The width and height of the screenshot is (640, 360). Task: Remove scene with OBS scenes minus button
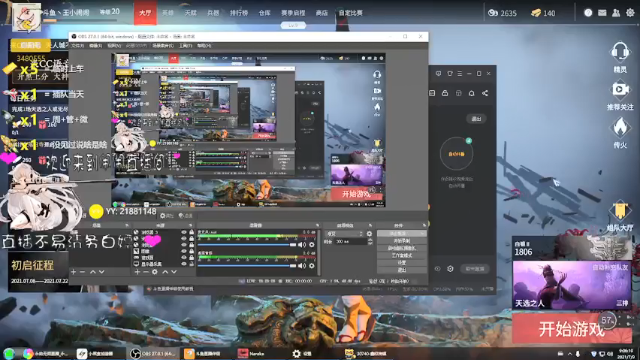point(82,271)
